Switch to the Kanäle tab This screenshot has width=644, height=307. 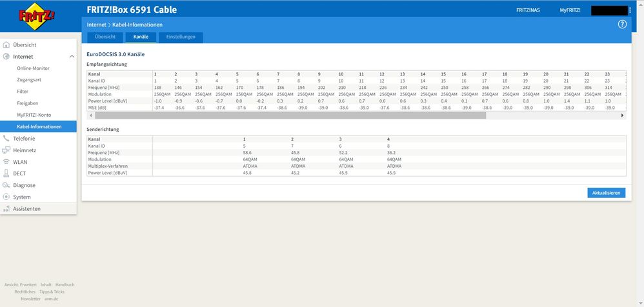(x=141, y=37)
